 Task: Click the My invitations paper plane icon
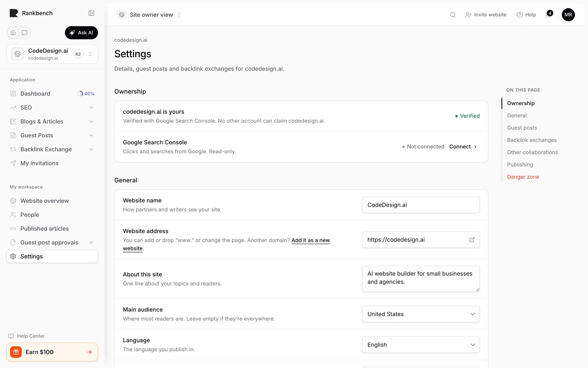click(x=13, y=163)
